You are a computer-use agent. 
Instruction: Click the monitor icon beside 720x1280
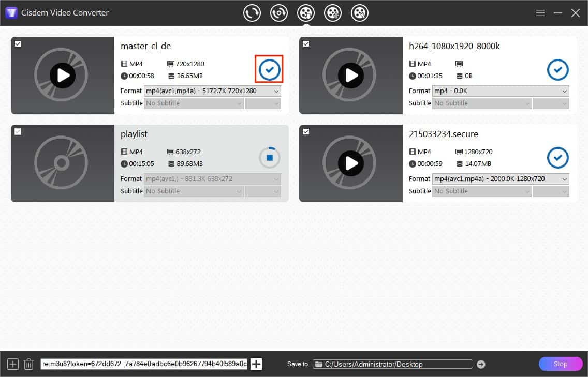[171, 64]
